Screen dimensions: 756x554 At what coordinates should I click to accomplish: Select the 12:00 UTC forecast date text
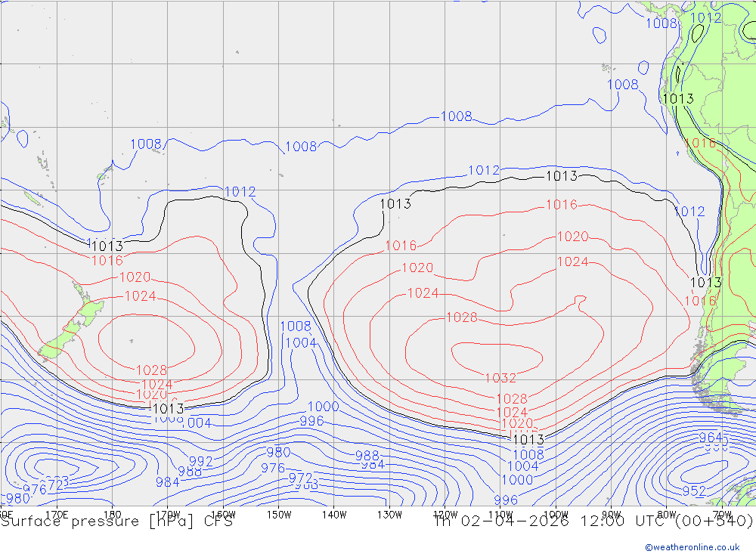point(593,522)
